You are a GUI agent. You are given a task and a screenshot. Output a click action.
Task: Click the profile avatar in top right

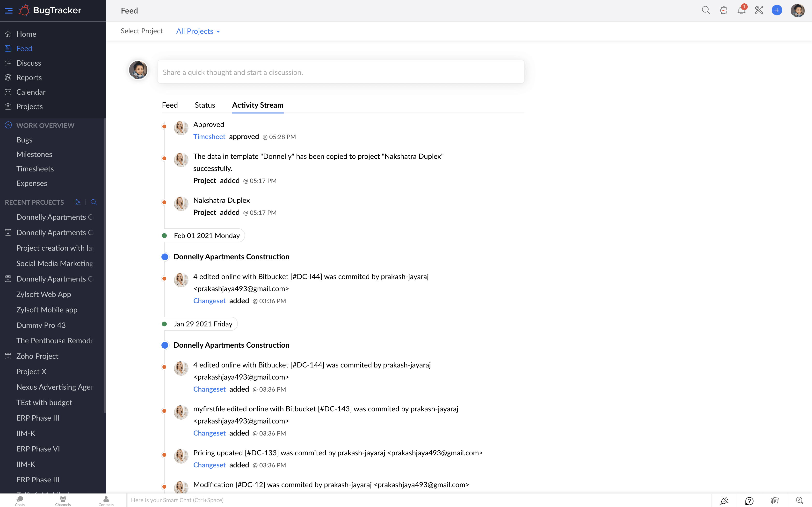click(798, 10)
